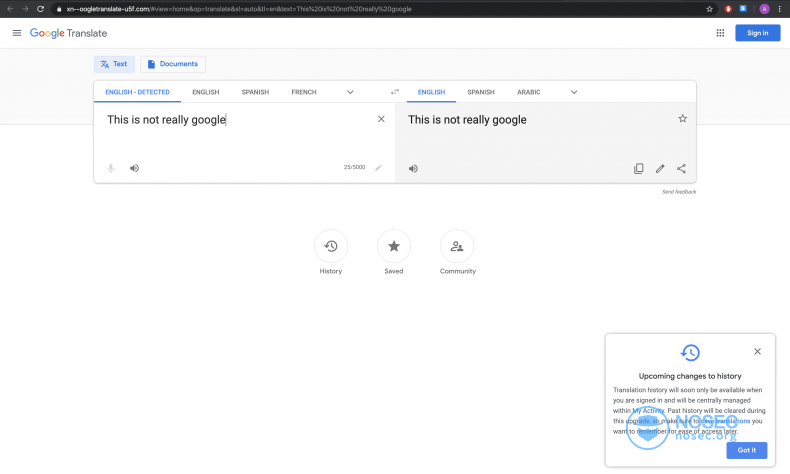This screenshot has width=790, height=474.
Task: Copy the translation to clipboard
Action: 638,169
